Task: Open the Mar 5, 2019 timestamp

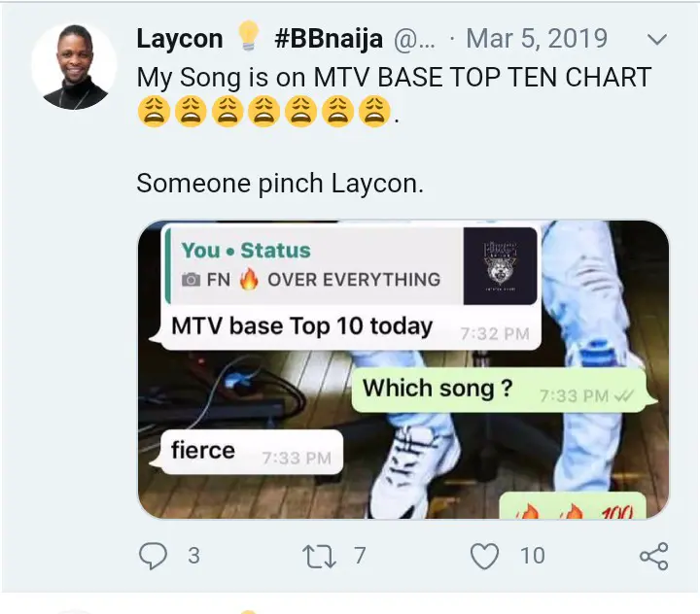Action: [537, 39]
